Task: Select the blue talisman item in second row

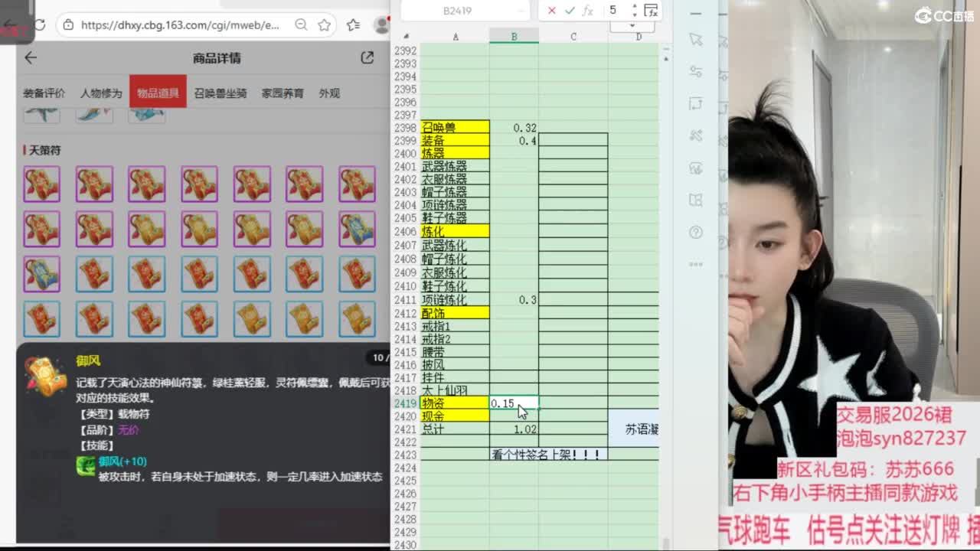Action: tap(357, 229)
